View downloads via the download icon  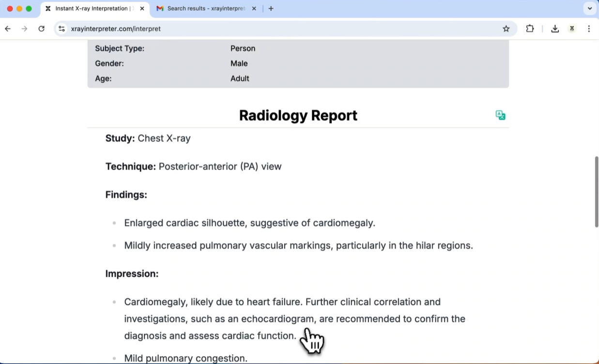[555, 29]
